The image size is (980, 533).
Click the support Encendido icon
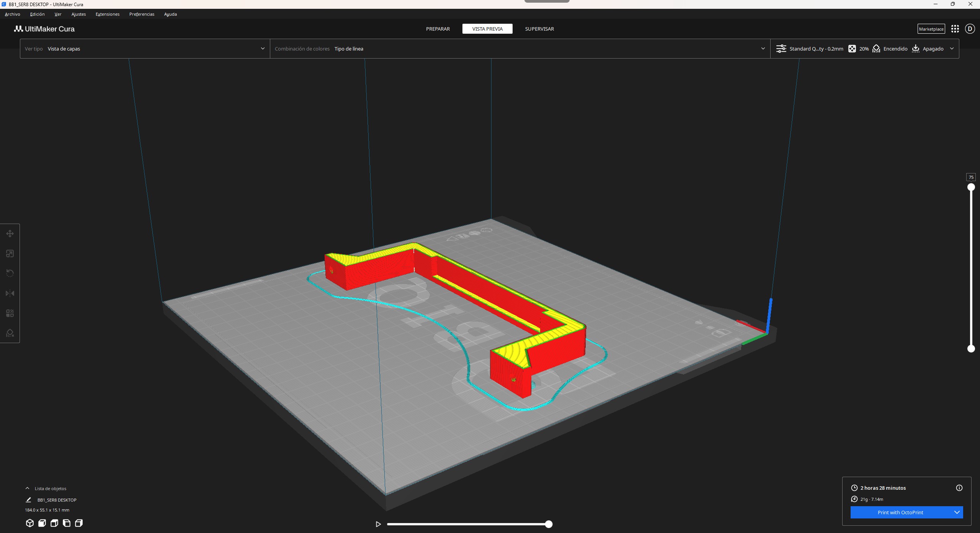[x=876, y=49]
